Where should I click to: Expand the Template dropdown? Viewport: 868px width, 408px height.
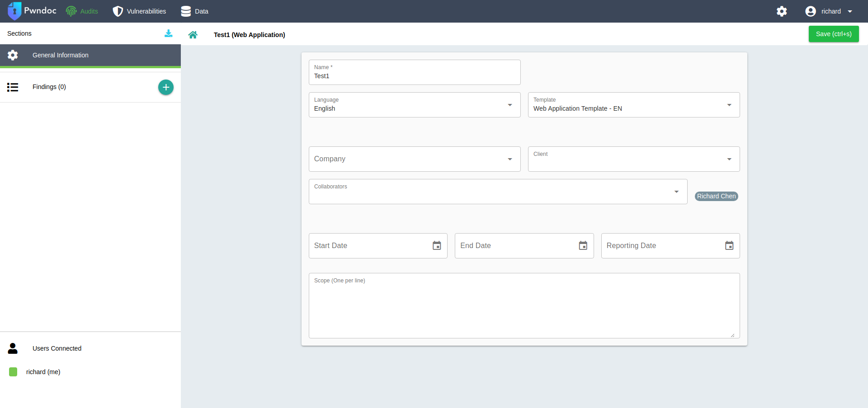pyautogui.click(x=729, y=105)
